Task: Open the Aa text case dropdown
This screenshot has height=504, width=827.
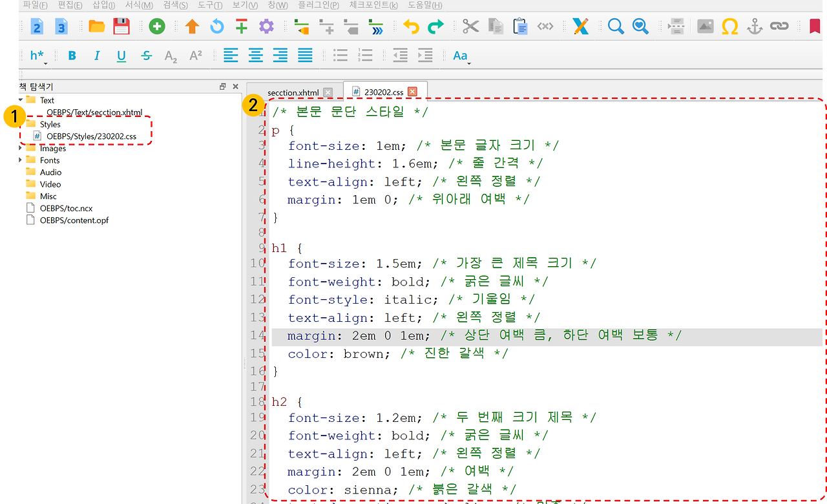Action: [461, 56]
